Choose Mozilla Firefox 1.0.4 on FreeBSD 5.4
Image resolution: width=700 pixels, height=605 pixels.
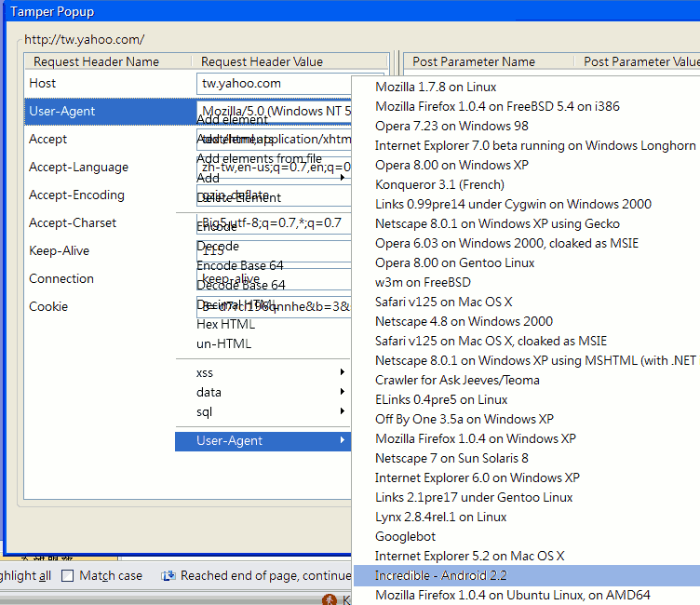click(x=497, y=106)
